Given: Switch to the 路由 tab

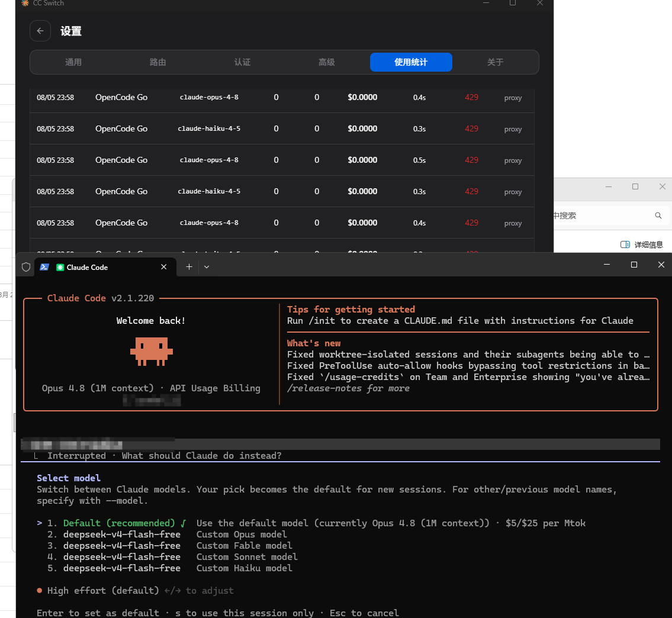Looking at the screenshot, I should click(x=157, y=62).
